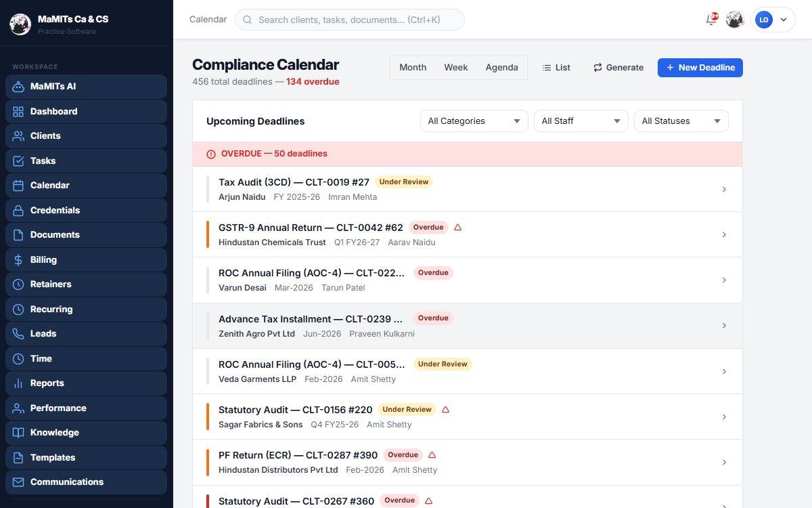Click warning triangle on GSTR-9 Annual Return row
This screenshot has height=508, width=812.
(457, 228)
